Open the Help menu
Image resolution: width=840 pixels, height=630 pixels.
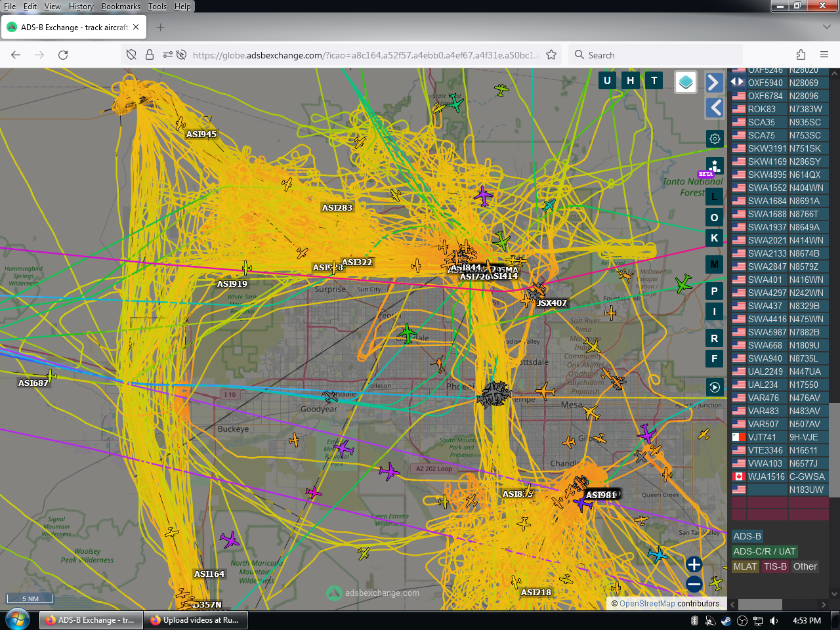(182, 7)
